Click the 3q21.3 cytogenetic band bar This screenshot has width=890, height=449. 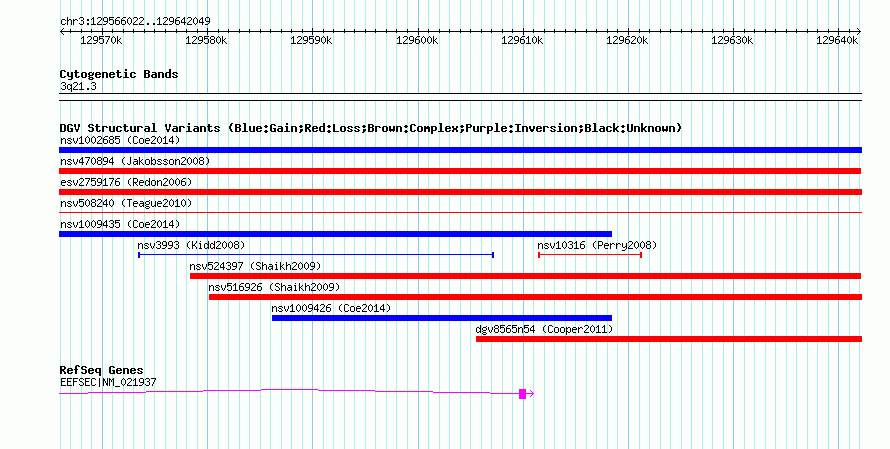coord(460,97)
